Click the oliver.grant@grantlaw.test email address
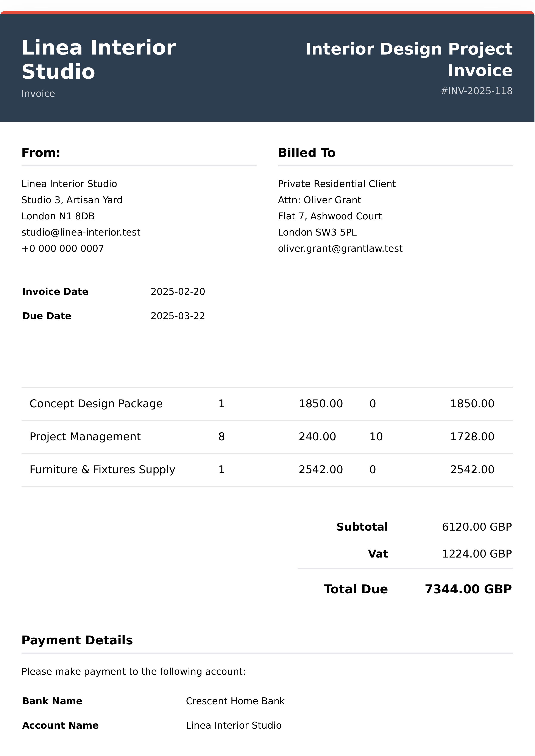Image resolution: width=535 pixels, height=756 pixels. point(340,248)
